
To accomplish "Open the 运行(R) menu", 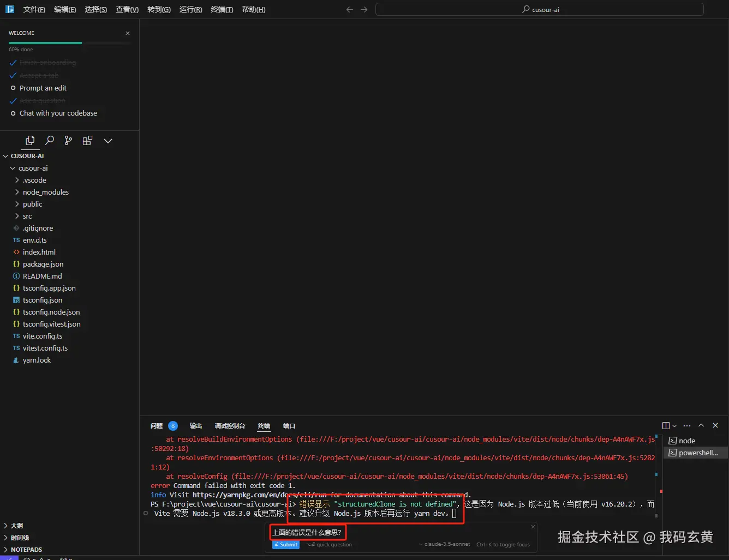I will point(190,9).
